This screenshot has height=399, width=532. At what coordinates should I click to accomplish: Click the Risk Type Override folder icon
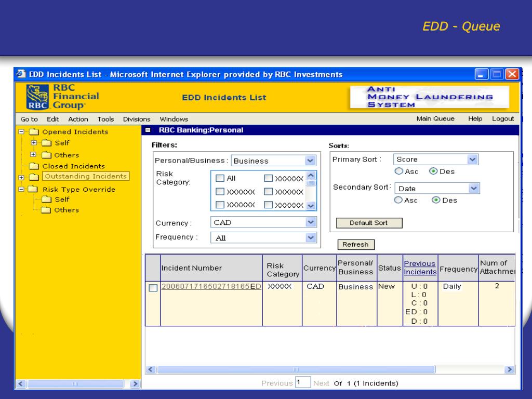coord(33,189)
